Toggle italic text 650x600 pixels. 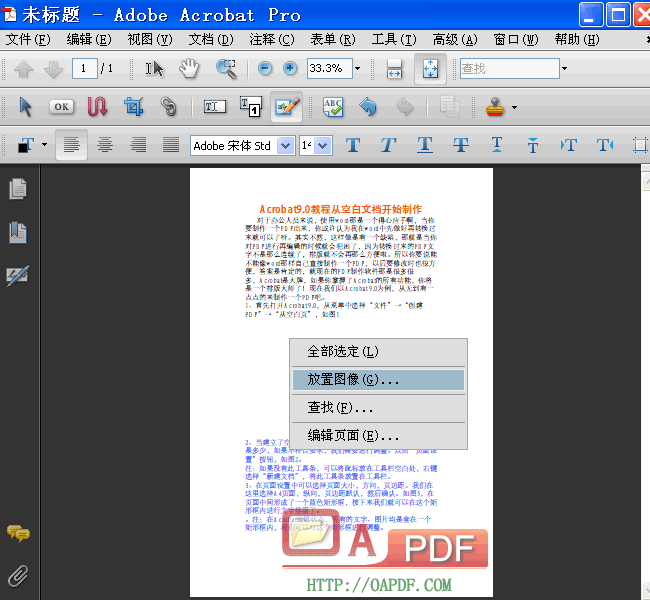tap(388, 145)
